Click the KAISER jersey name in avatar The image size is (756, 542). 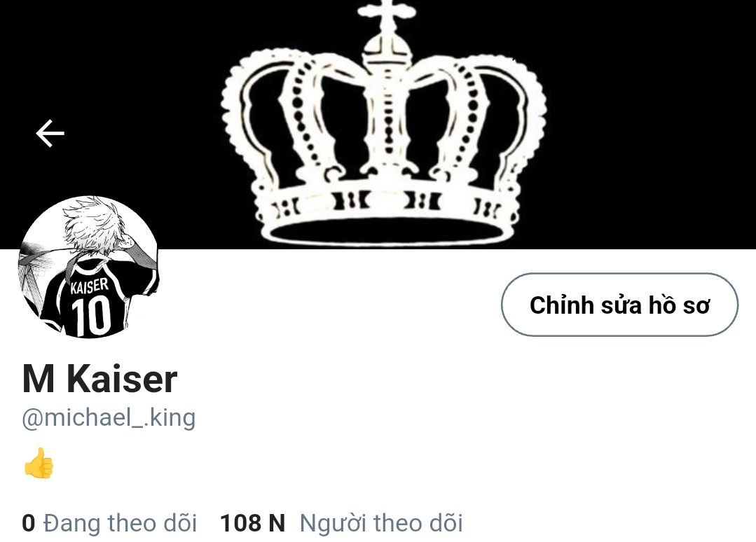coord(90,286)
